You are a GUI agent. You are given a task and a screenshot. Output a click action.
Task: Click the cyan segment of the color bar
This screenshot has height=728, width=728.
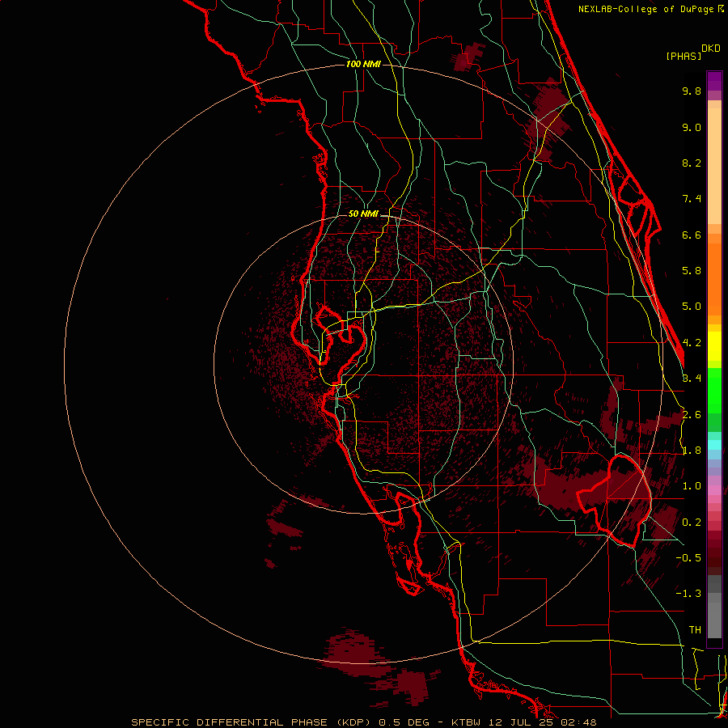(x=714, y=445)
